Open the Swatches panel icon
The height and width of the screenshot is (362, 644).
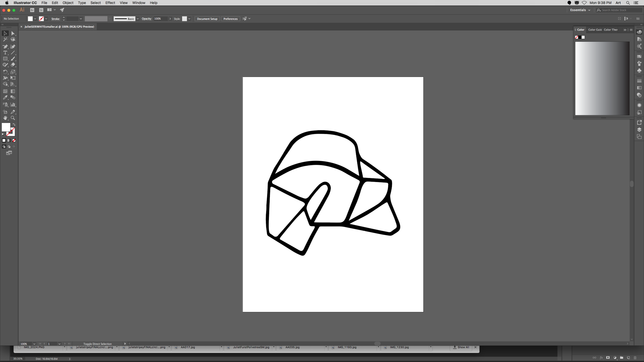(x=639, y=56)
